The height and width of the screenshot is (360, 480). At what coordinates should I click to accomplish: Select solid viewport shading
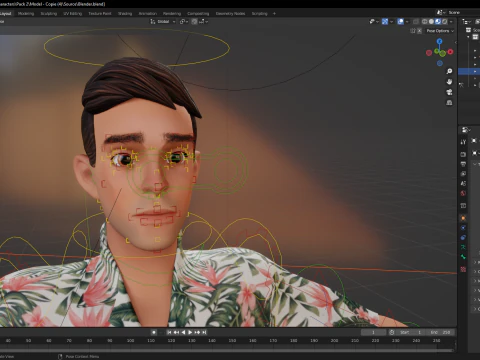click(x=431, y=22)
